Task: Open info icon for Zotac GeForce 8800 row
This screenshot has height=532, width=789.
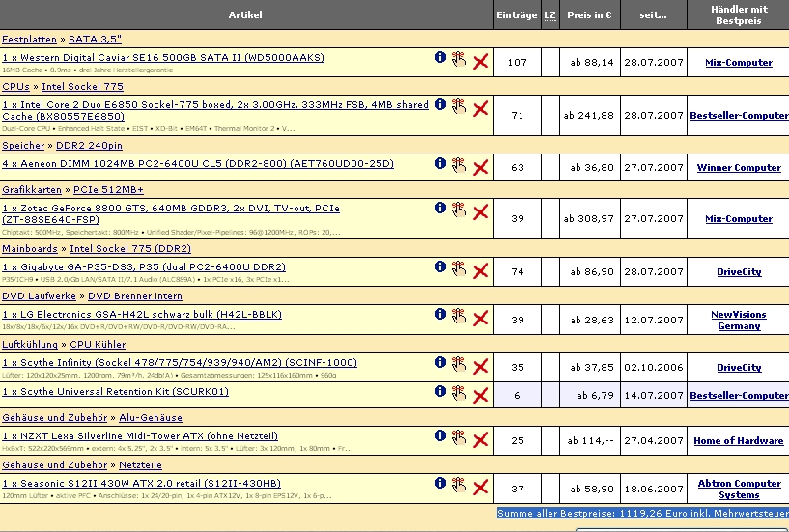Action: [x=440, y=208]
